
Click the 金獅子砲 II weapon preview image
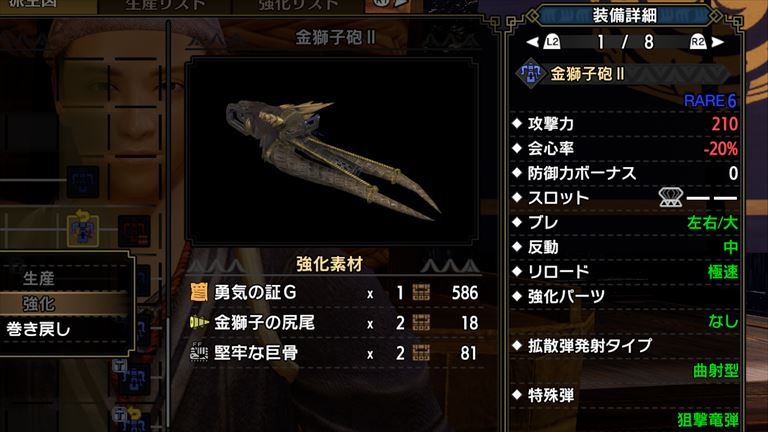click(332, 151)
